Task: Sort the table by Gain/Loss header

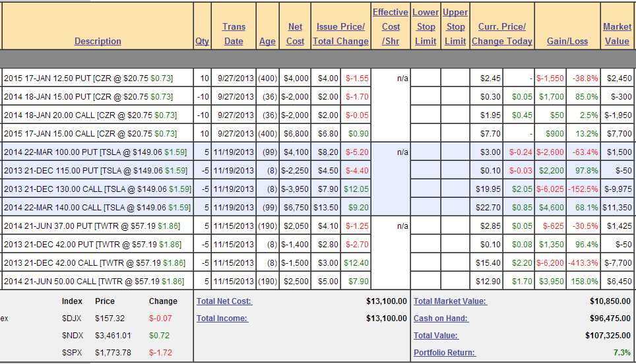Action: (x=567, y=41)
